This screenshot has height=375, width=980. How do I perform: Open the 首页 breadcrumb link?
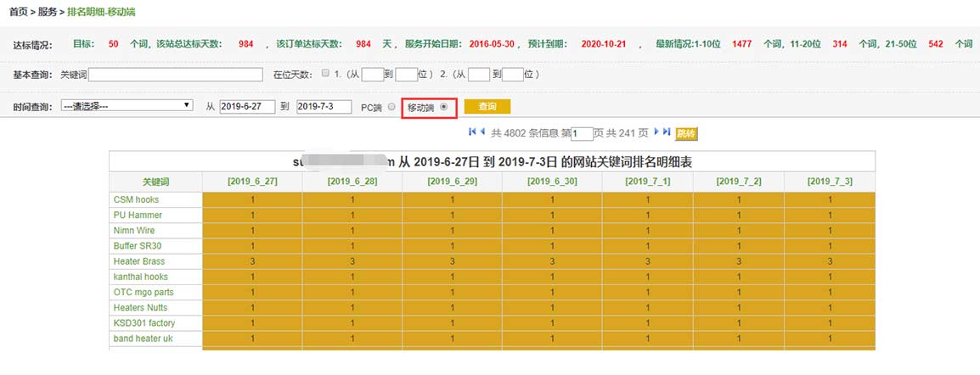point(18,12)
